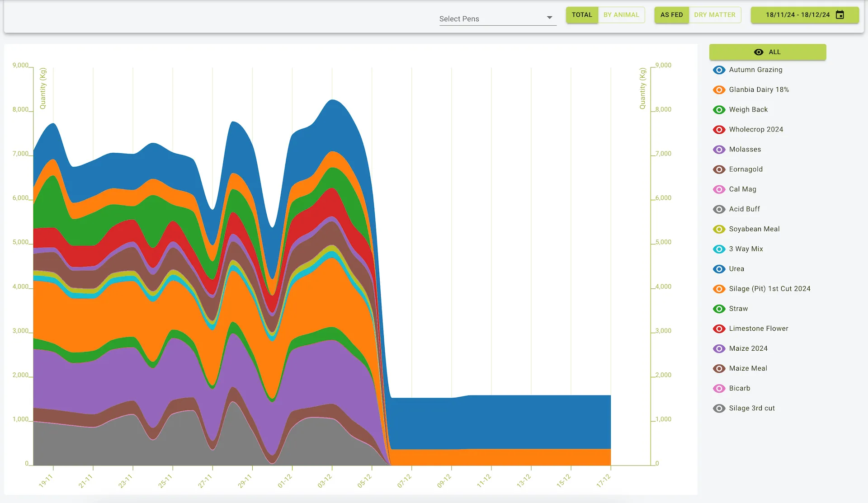Toggle the Urea eye icon

(x=719, y=268)
